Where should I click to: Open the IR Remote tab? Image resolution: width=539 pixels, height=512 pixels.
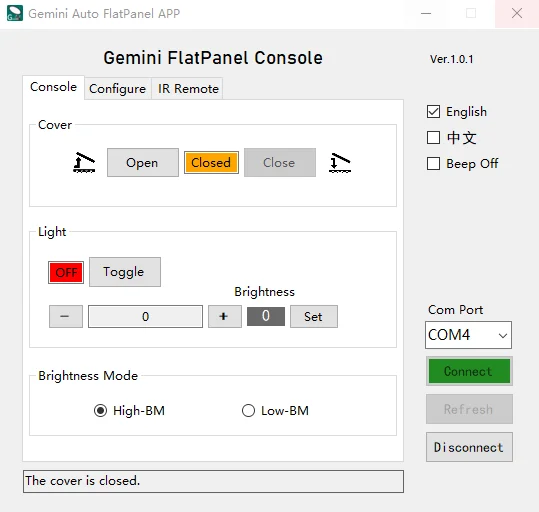[188, 89]
